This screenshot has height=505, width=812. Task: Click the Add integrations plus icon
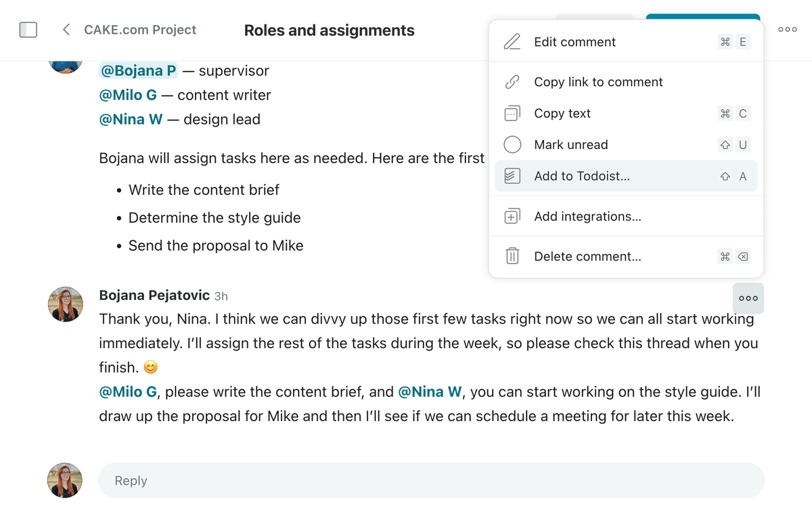coord(512,217)
